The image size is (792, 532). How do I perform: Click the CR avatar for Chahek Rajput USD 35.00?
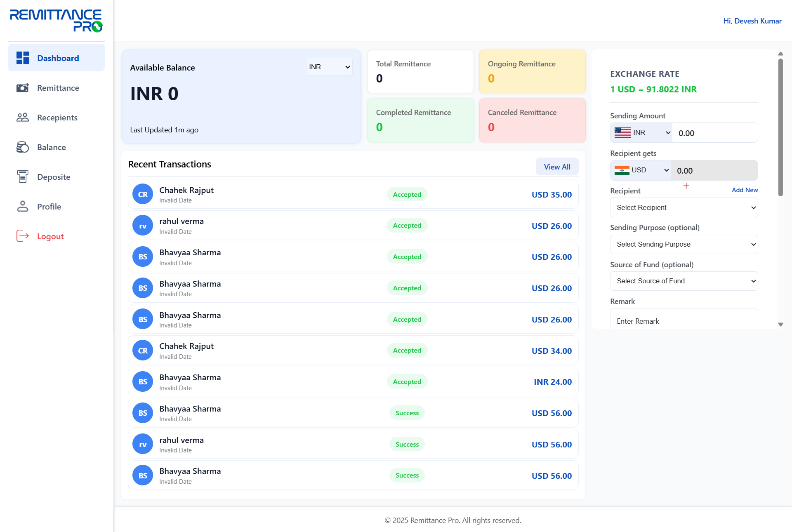pyautogui.click(x=143, y=194)
